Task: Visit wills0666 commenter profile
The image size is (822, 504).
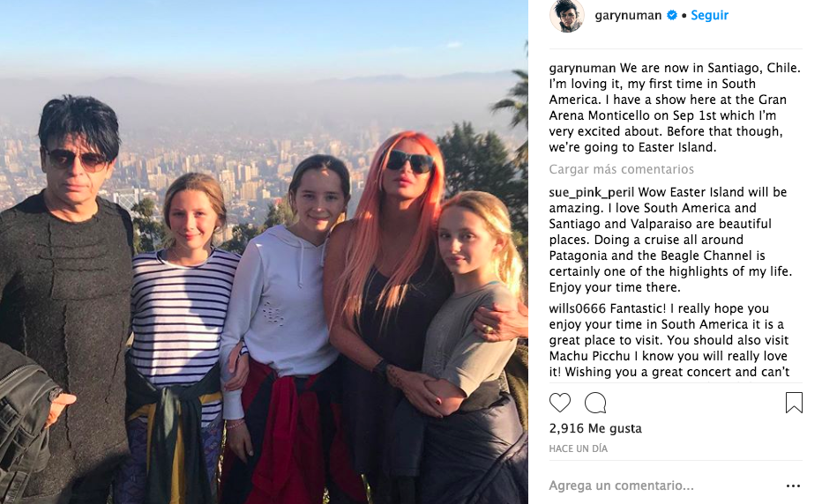Action: 577,308
